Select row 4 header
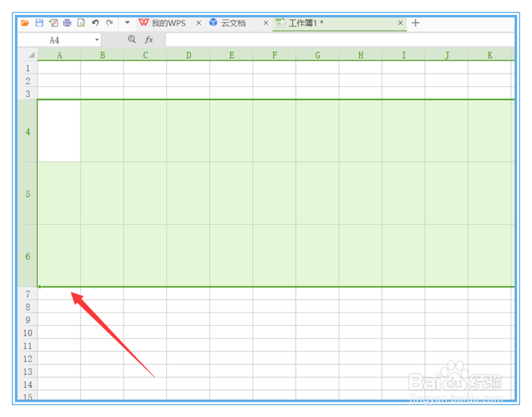The image size is (532, 417). [28, 132]
